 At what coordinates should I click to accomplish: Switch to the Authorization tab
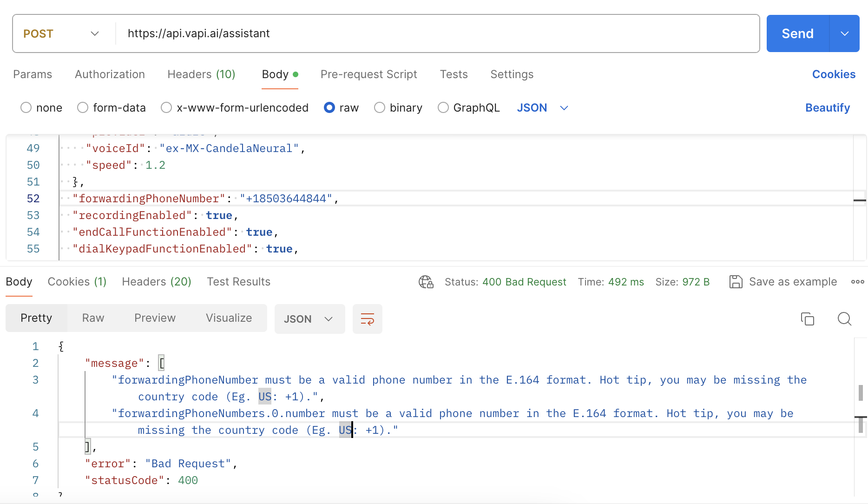click(x=110, y=74)
